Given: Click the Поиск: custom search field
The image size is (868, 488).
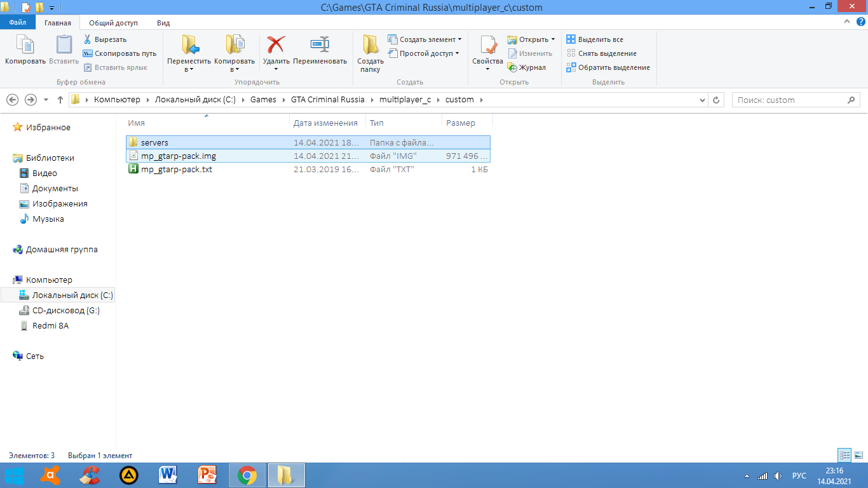Looking at the screenshot, I should point(796,100).
